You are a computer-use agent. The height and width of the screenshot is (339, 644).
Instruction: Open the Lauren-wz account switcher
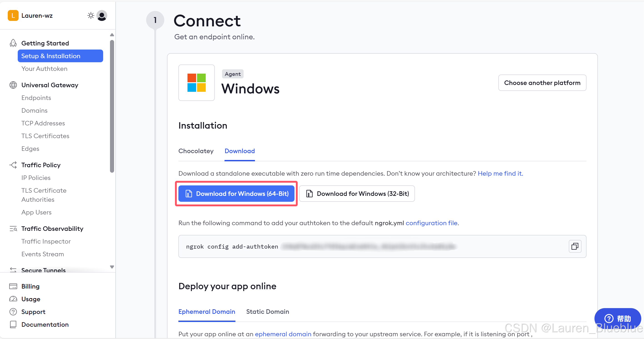point(37,15)
